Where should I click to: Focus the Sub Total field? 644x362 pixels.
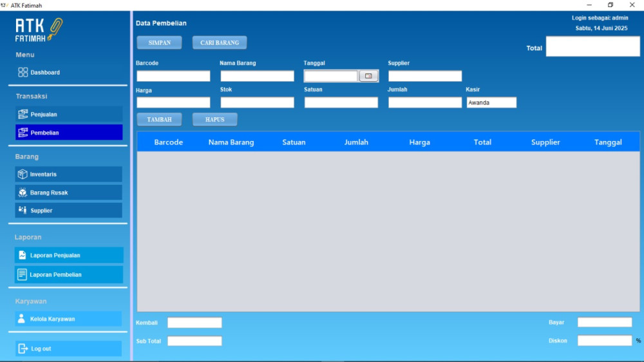point(194,341)
